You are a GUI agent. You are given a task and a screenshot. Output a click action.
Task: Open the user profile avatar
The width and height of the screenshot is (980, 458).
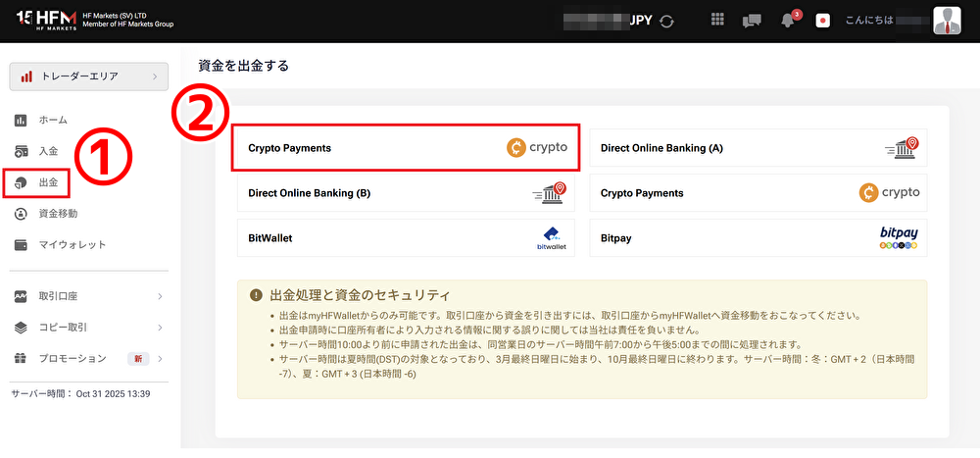947,21
